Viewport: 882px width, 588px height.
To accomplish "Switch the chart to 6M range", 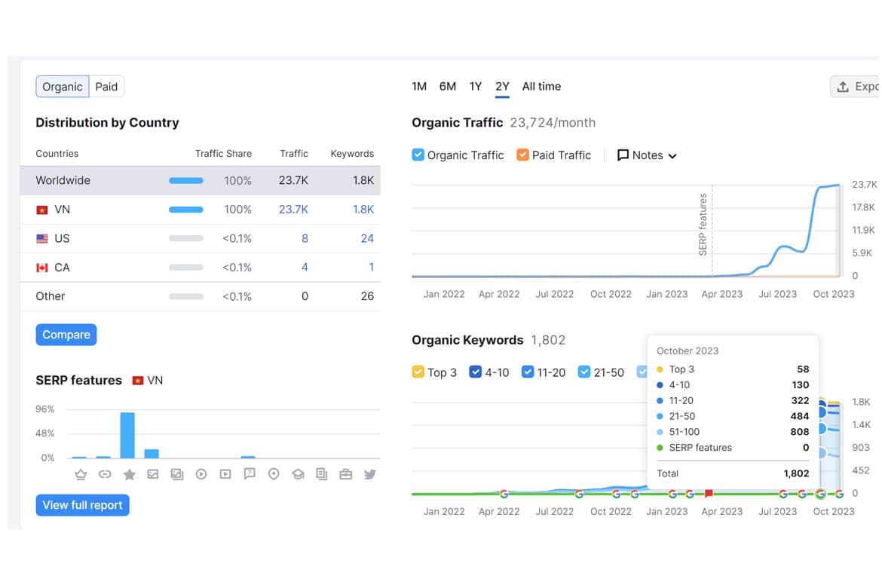I will coord(448,87).
